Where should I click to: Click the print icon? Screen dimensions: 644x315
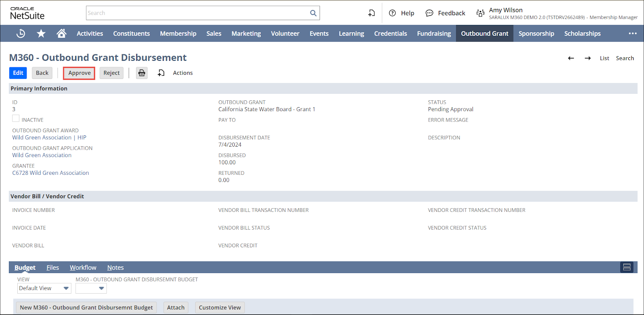coord(142,73)
